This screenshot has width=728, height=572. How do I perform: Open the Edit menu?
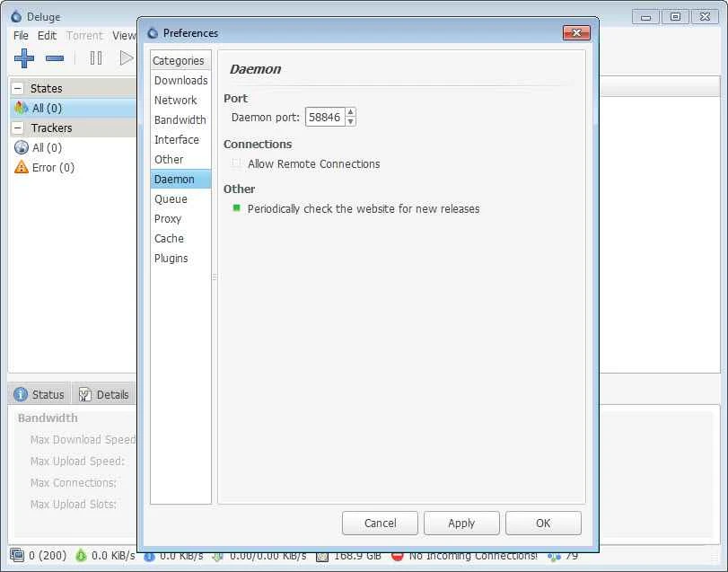tap(47, 36)
